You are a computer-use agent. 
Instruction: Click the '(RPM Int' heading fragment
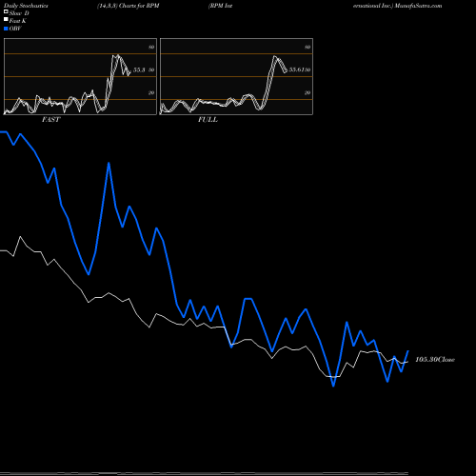(221, 6)
